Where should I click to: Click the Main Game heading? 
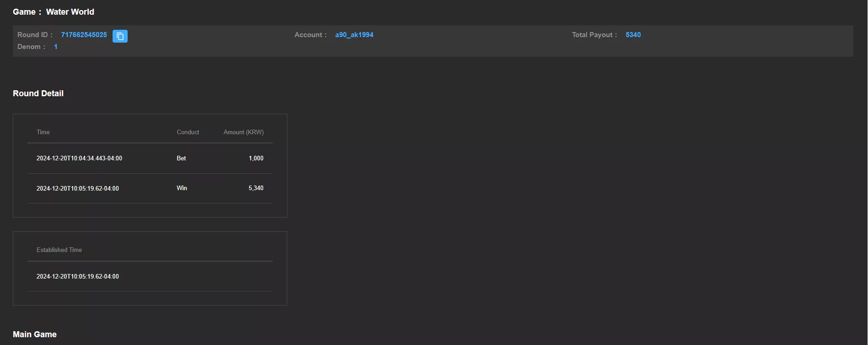tap(35, 334)
